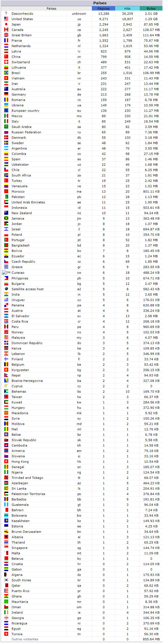Image resolution: width=163 pixels, height=644 pixels.
Task: Click the Palestinian Territories row label
Action: pyautogui.click(x=28, y=494)
